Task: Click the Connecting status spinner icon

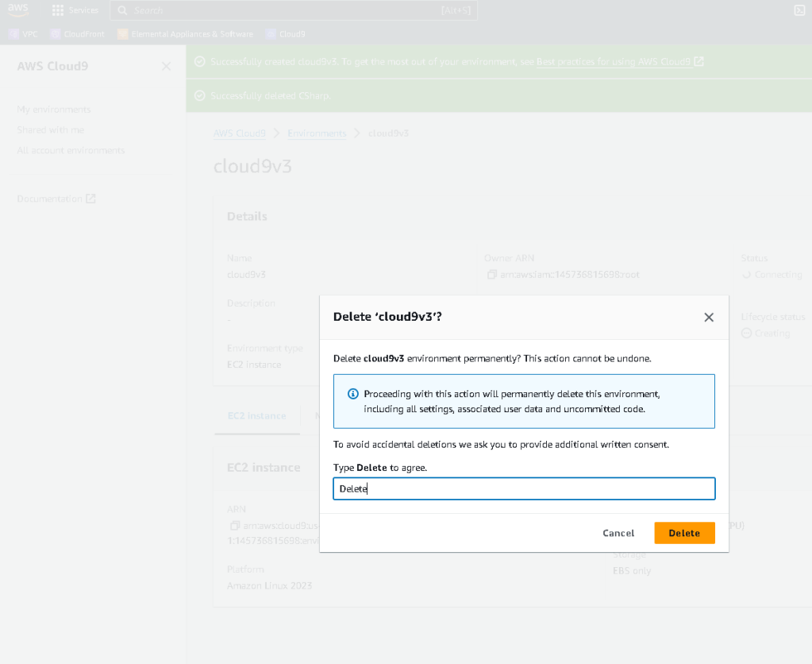Action: tap(747, 275)
